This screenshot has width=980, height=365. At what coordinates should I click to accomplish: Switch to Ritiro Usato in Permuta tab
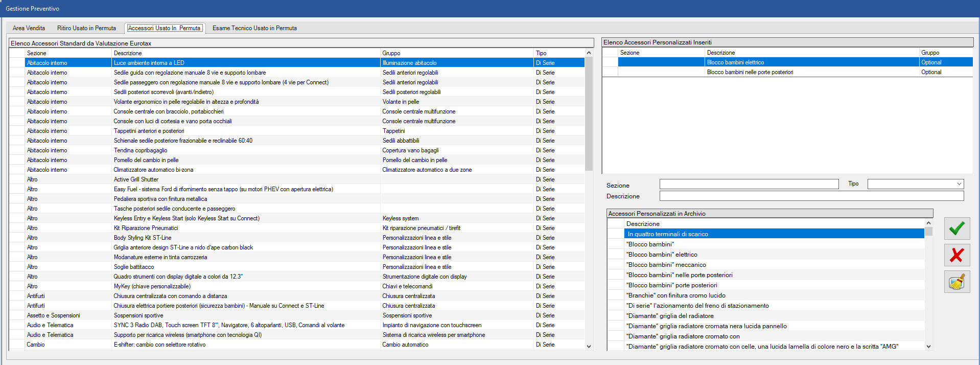coord(86,28)
